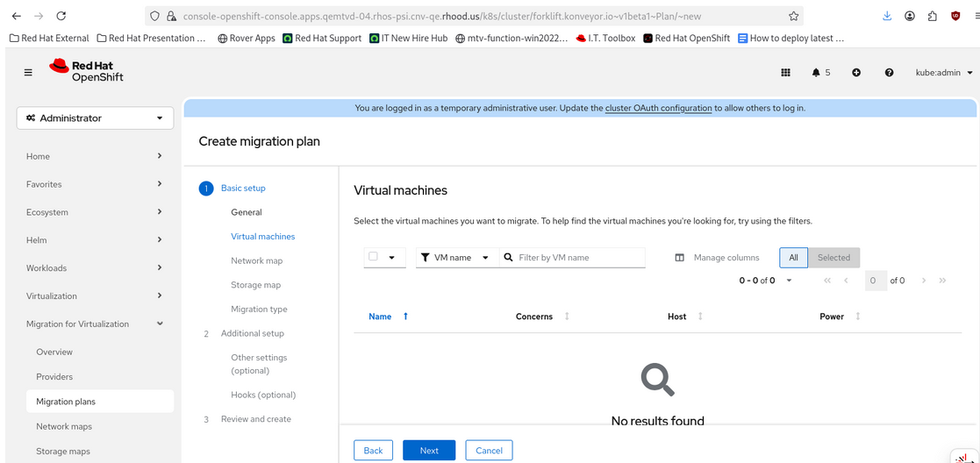Go to the Migration type wizard step
This screenshot has height=463, width=980.
pos(260,310)
